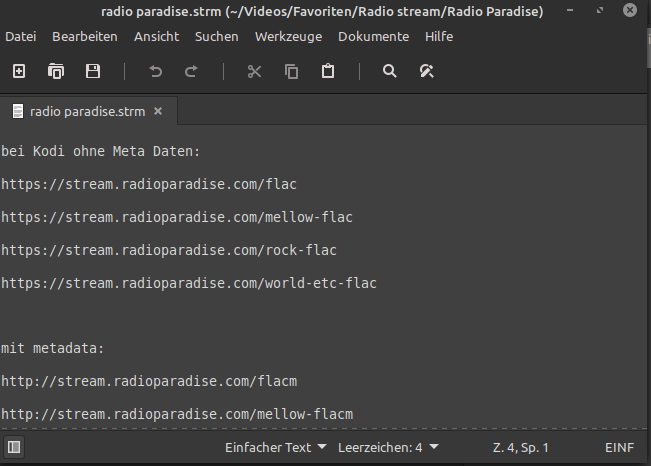Open the Dokumente menu

(373, 37)
